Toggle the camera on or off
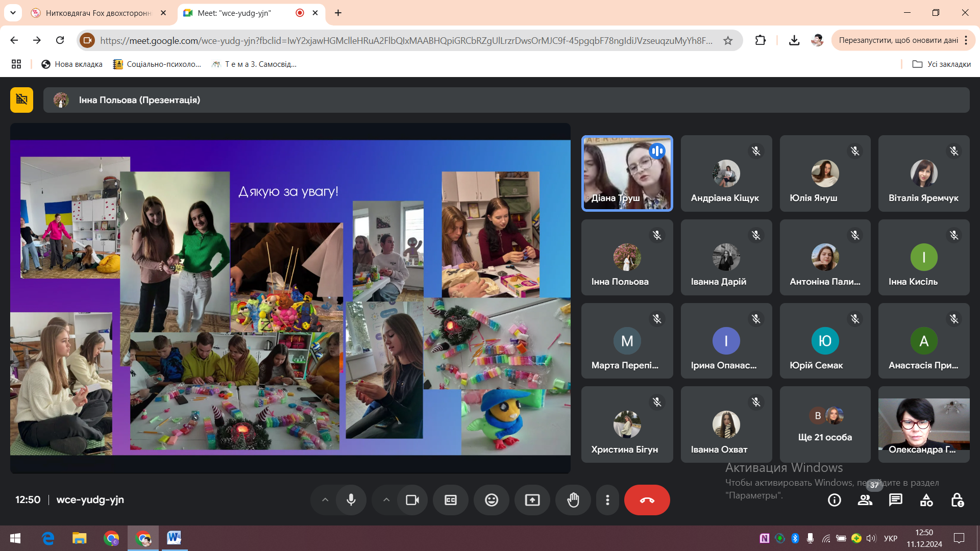This screenshot has width=980, height=551. 412,500
